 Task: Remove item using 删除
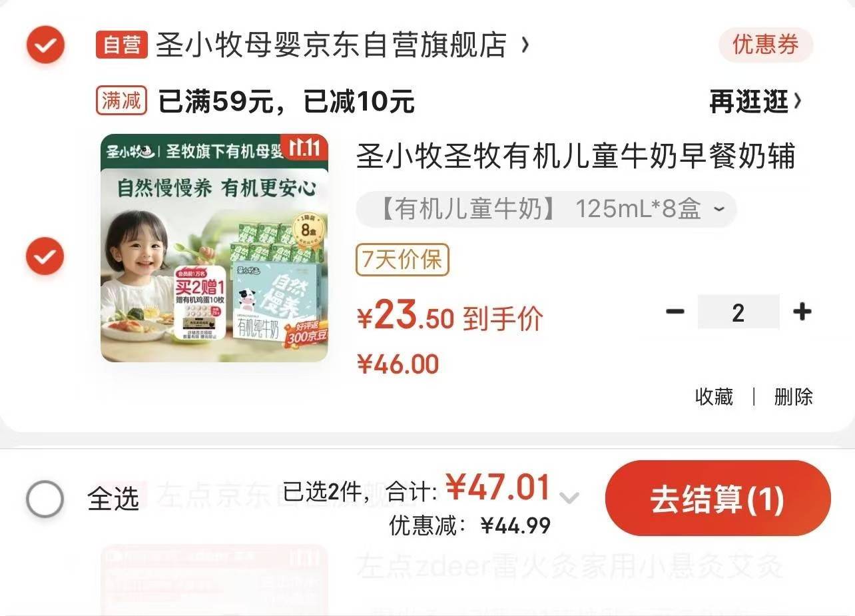[x=793, y=397]
